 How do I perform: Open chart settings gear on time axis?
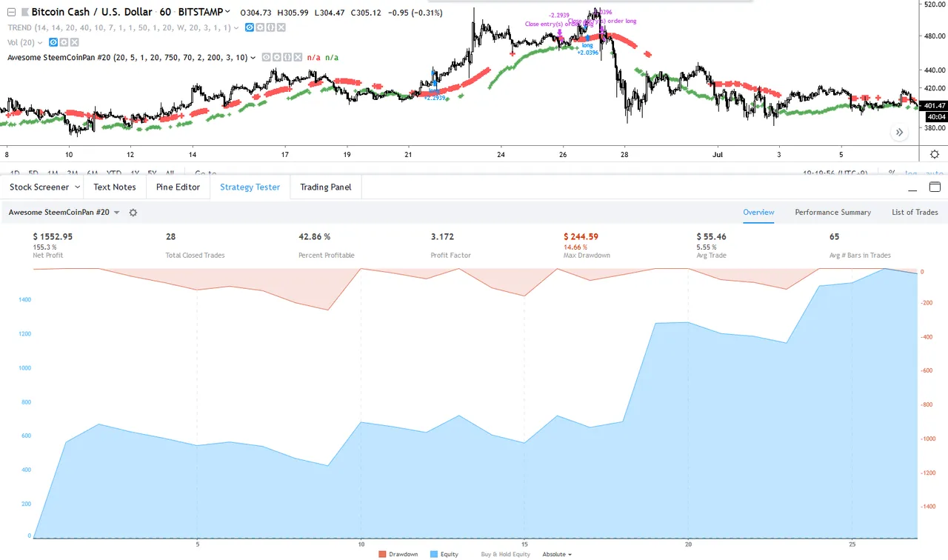click(x=935, y=154)
